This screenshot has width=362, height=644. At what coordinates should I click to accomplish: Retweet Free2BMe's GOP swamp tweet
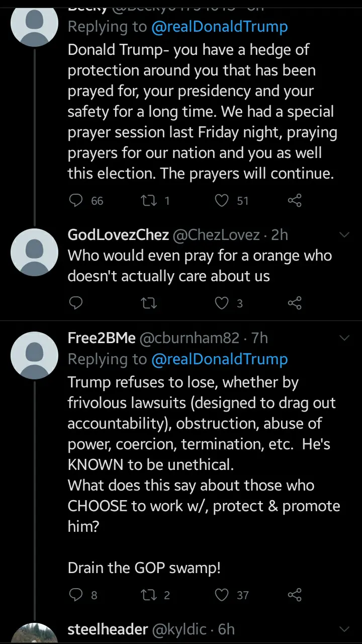pos(148,595)
